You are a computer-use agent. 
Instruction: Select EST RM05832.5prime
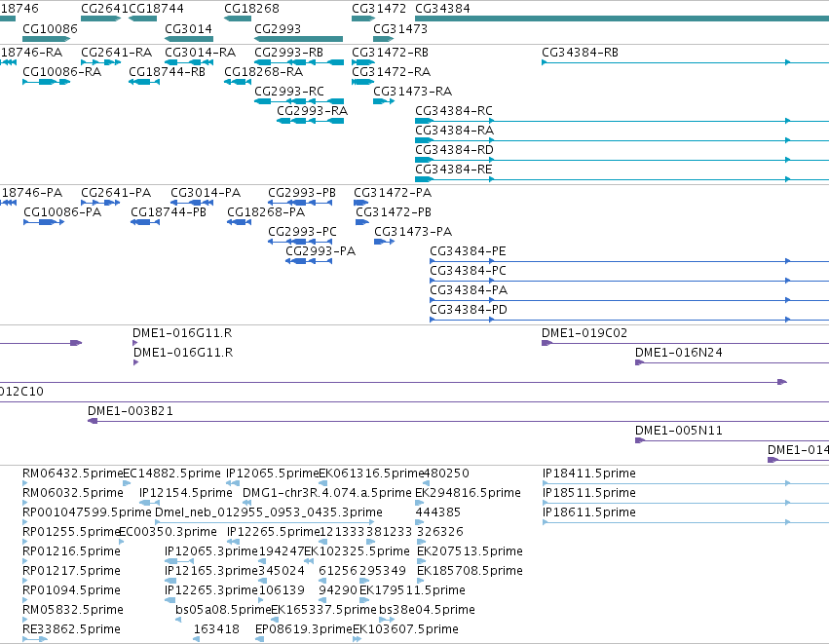pos(25,621)
